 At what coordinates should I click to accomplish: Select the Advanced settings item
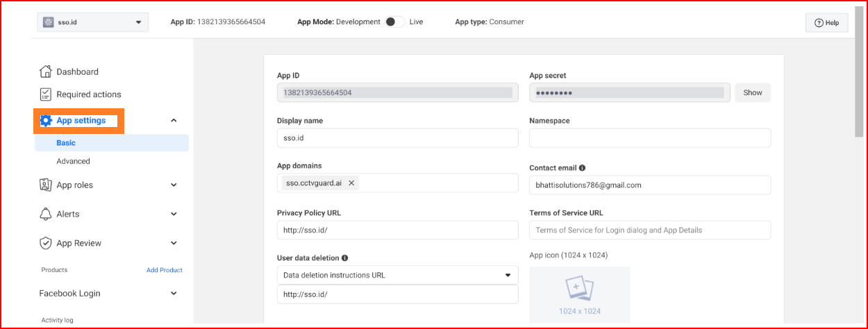[73, 161]
